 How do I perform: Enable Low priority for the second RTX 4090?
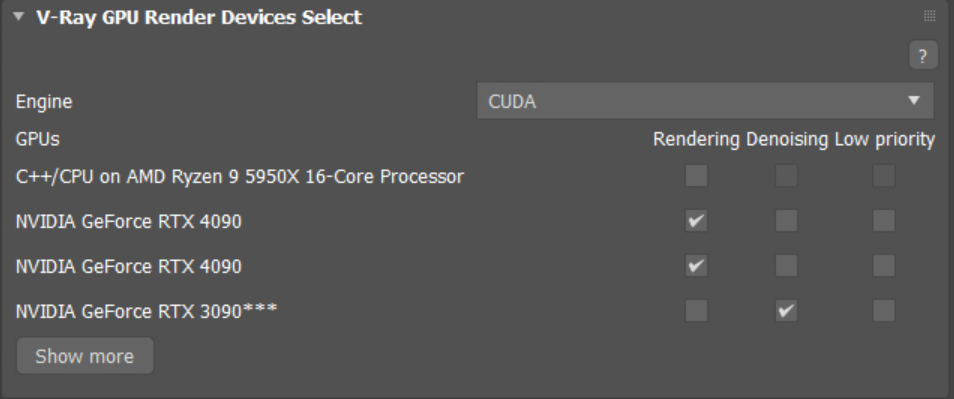coord(883,266)
